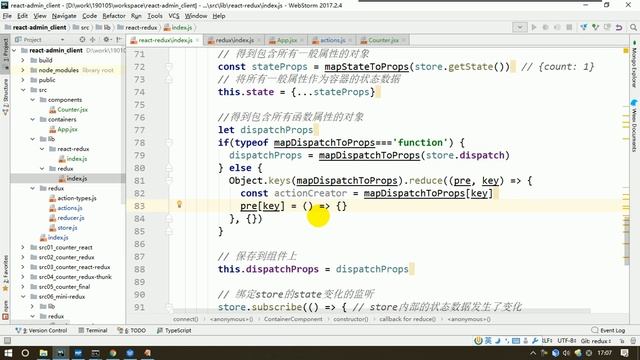
Task: Click collapse-all icon in Project panel
Action: click(93, 40)
